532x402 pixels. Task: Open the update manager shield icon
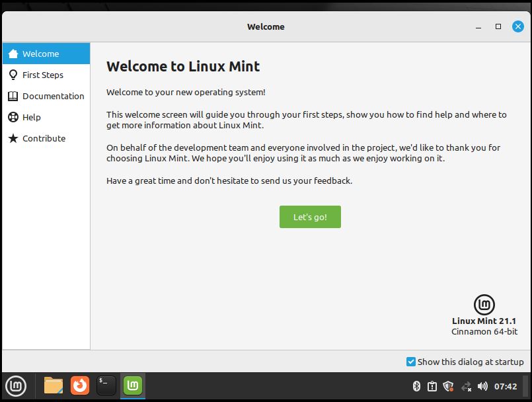449,386
